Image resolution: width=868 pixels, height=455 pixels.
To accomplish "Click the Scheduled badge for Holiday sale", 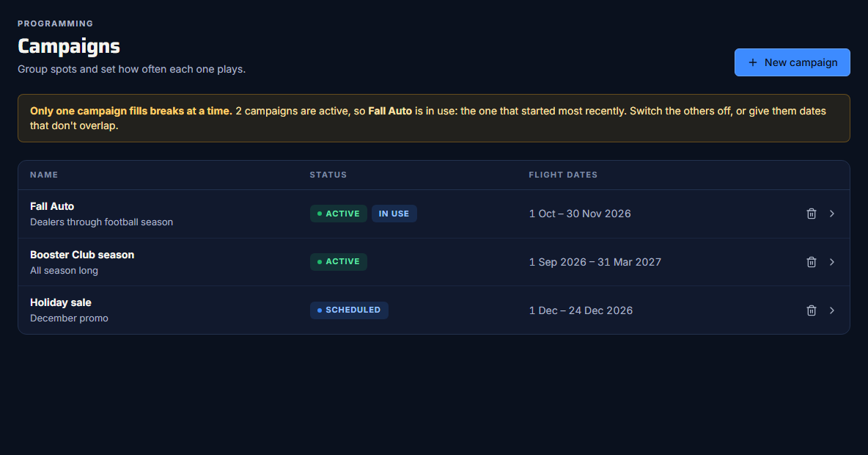I will tap(349, 310).
